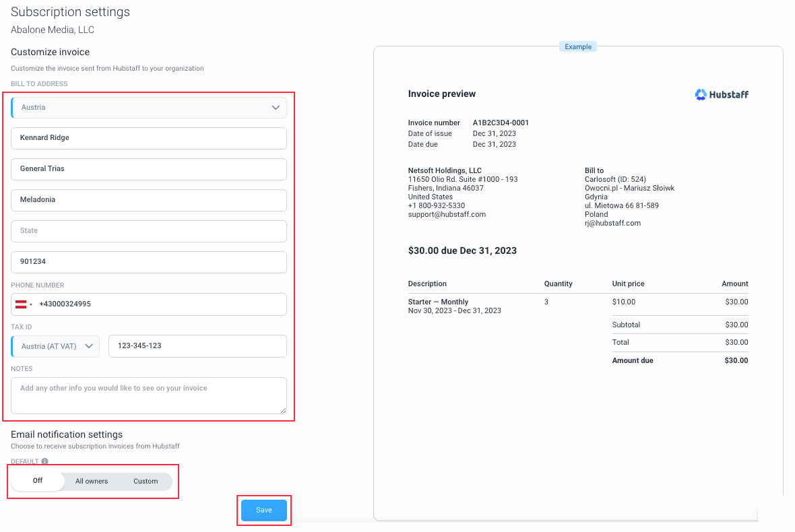Click the Example badge above invoice preview
795x532 pixels.
[x=578, y=46]
